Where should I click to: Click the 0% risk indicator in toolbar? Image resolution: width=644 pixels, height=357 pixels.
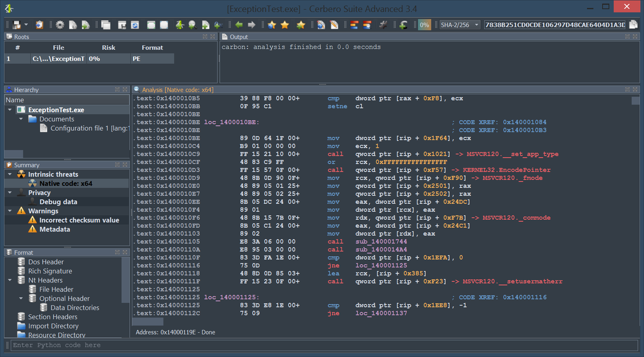click(x=424, y=25)
